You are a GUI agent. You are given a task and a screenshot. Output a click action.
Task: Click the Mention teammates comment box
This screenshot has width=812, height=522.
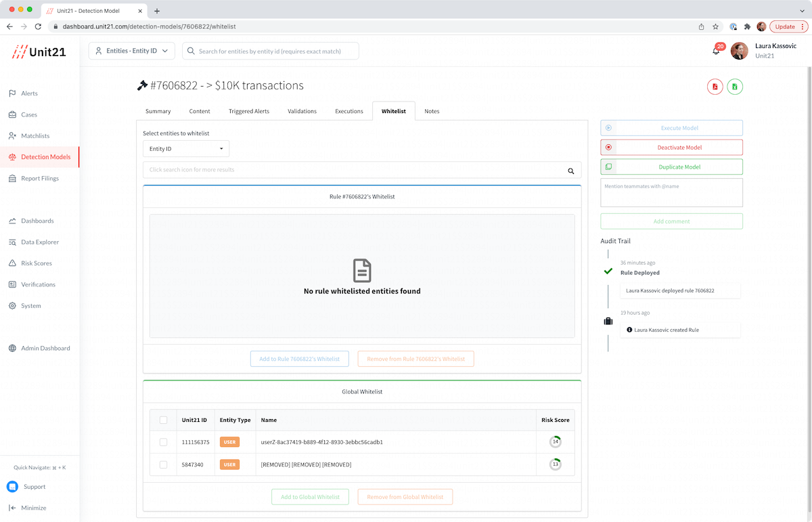(x=671, y=192)
